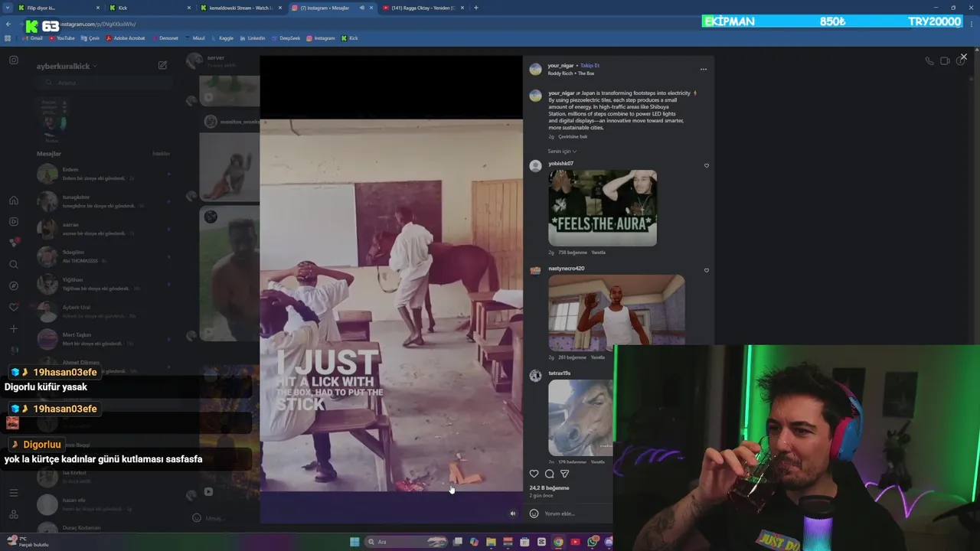Mute the Instagram tab via speaker icon

[x=361, y=8]
